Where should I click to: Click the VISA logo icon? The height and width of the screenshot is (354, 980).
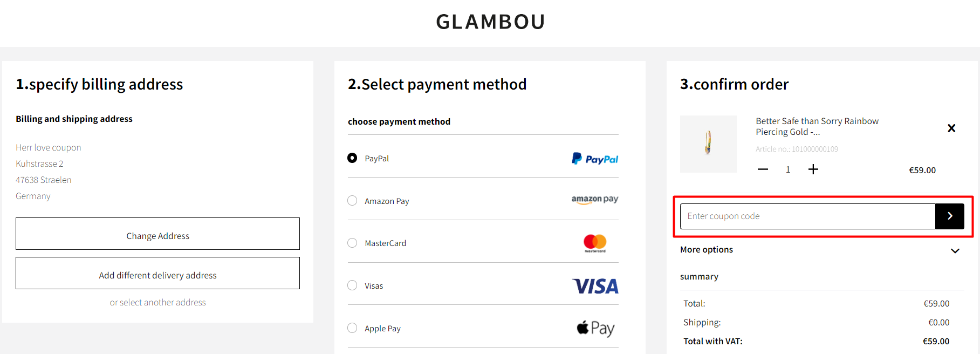595,286
